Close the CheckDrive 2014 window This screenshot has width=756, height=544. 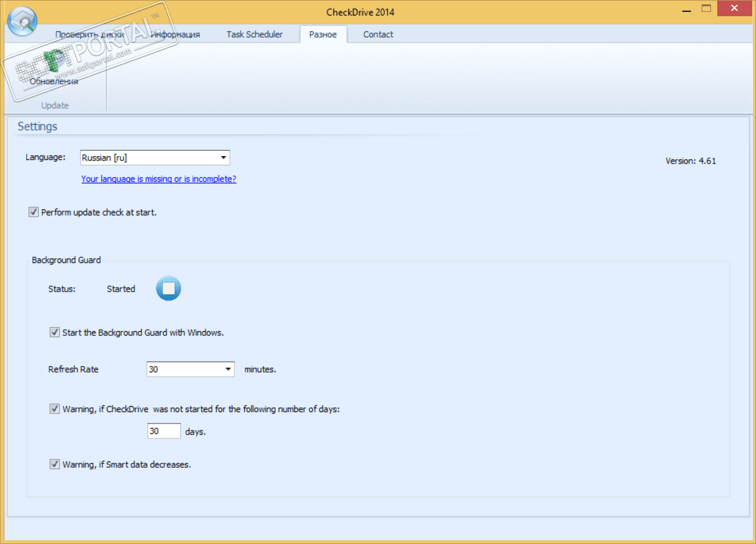click(734, 9)
